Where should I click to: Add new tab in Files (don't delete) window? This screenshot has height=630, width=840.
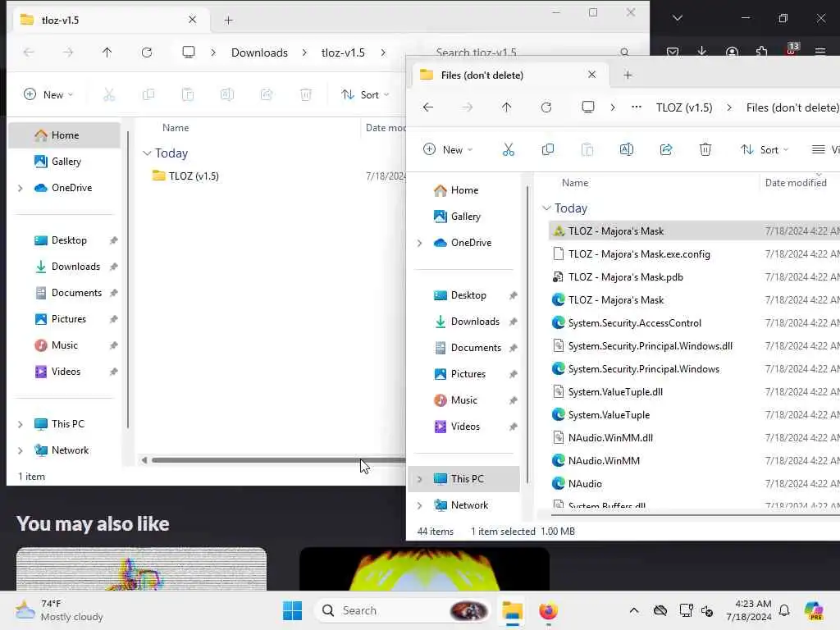628,75
